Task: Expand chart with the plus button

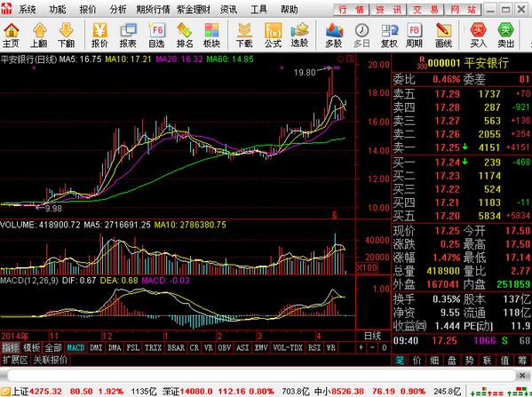Action: point(361,348)
